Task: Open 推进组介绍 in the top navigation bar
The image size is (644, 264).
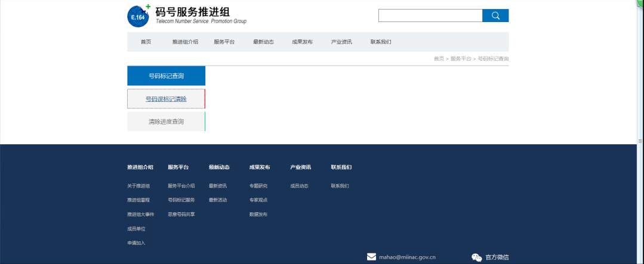Action: (x=185, y=42)
